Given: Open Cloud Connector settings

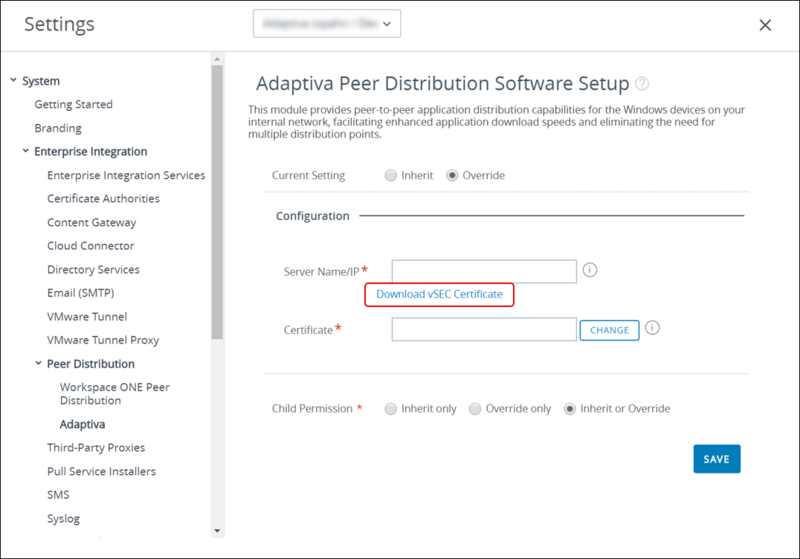Looking at the screenshot, I should 90,246.
